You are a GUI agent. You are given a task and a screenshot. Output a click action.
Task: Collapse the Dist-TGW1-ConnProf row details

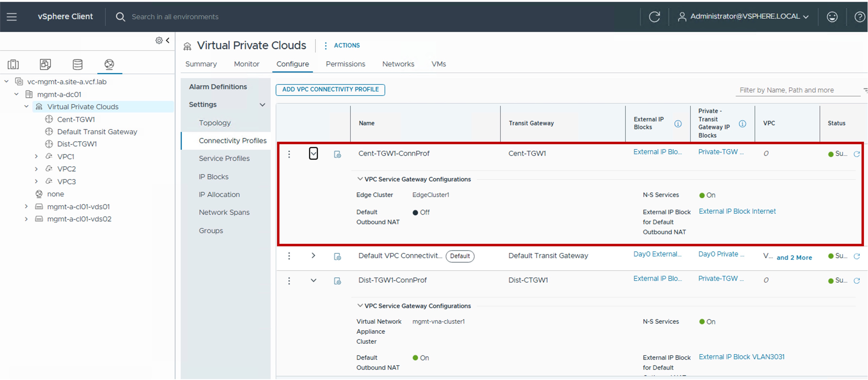pyautogui.click(x=313, y=280)
